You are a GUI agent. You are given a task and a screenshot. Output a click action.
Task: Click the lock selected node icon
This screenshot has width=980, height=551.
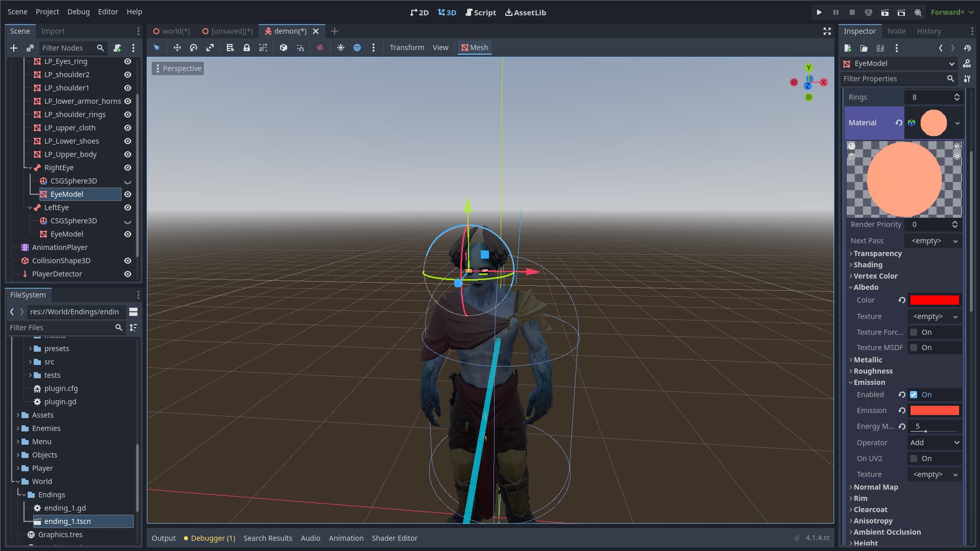[x=247, y=48]
